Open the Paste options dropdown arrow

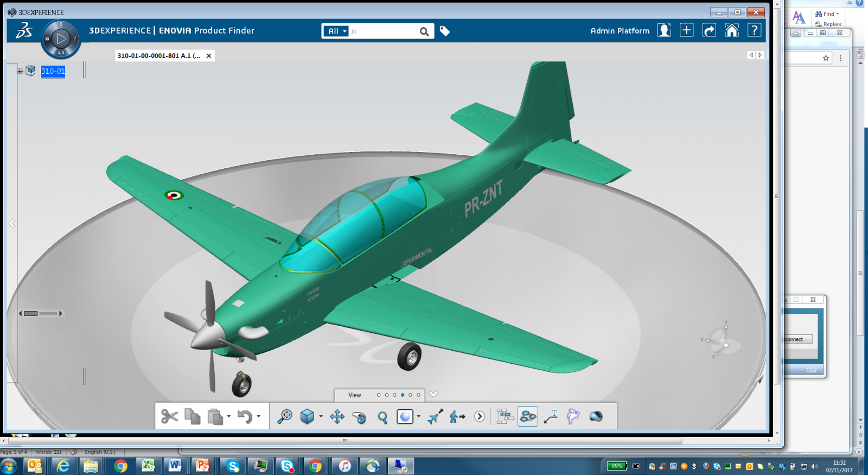tap(229, 416)
